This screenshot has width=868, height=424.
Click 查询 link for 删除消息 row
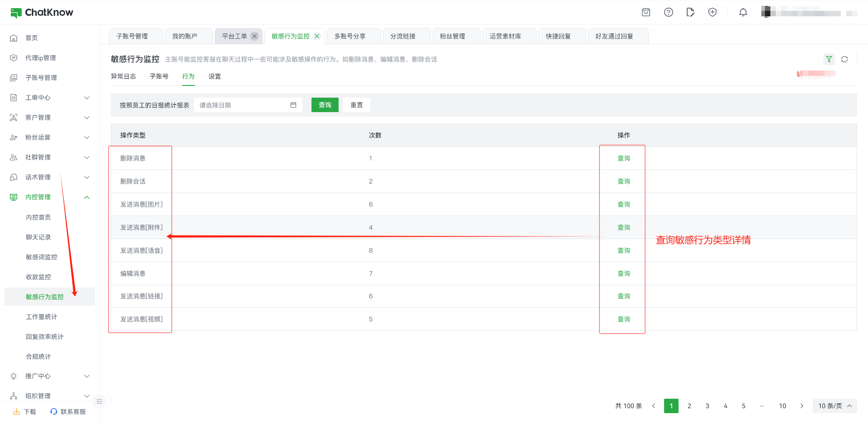pos(623,158)
